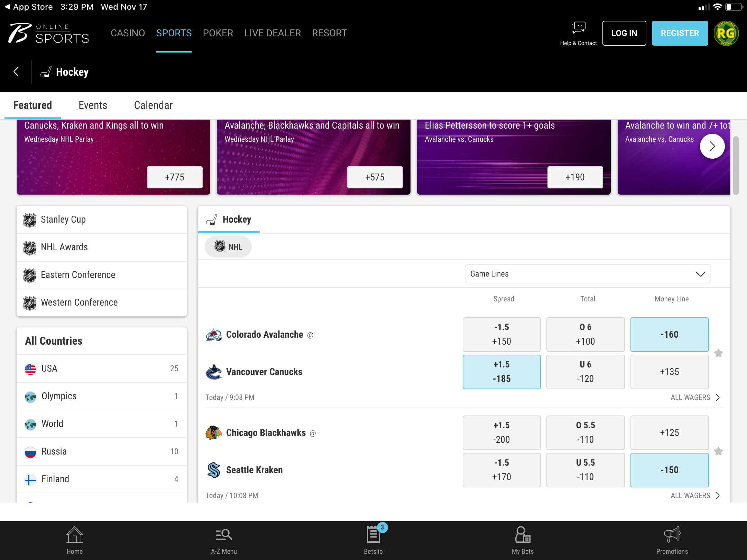Click the LOG IN button
Screen dimensions: 747x560
coord(624,33)
